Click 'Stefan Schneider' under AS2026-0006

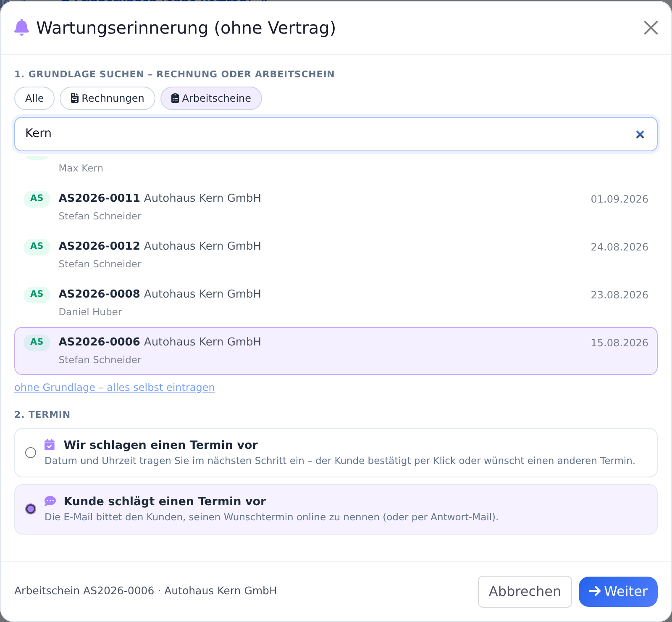[100, 360]
